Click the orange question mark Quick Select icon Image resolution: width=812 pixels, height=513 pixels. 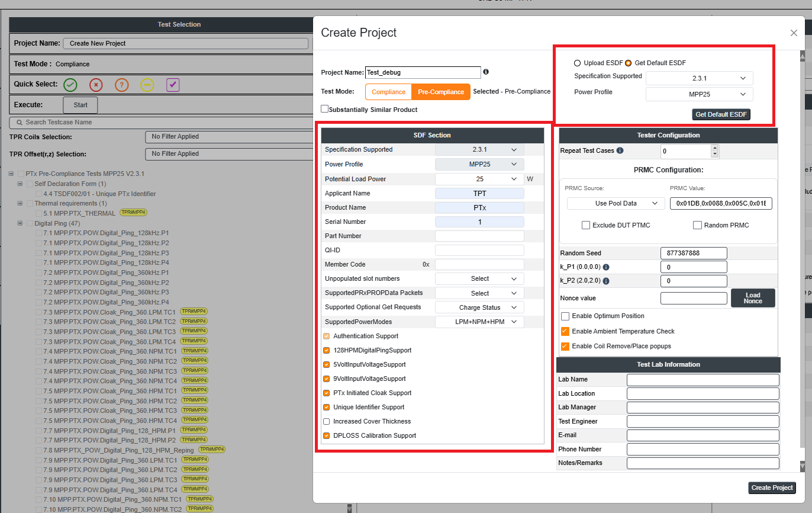(122, 85)
